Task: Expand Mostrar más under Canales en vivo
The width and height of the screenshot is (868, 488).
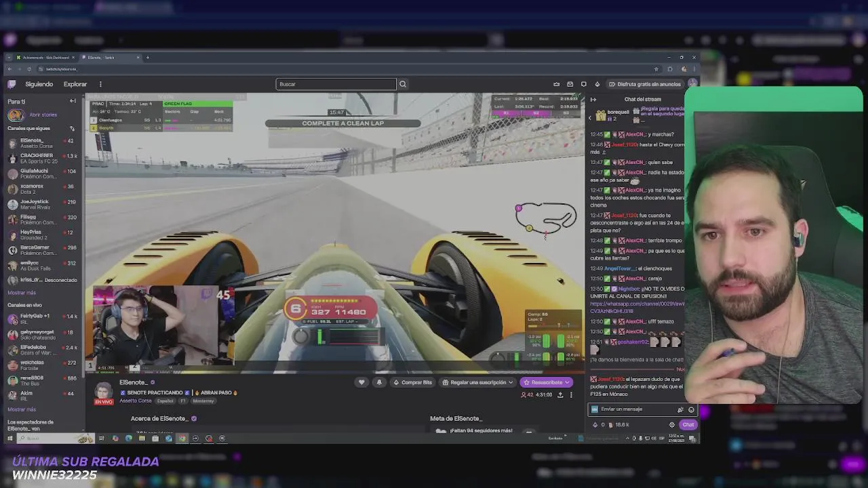Action: tap(22, 409)
